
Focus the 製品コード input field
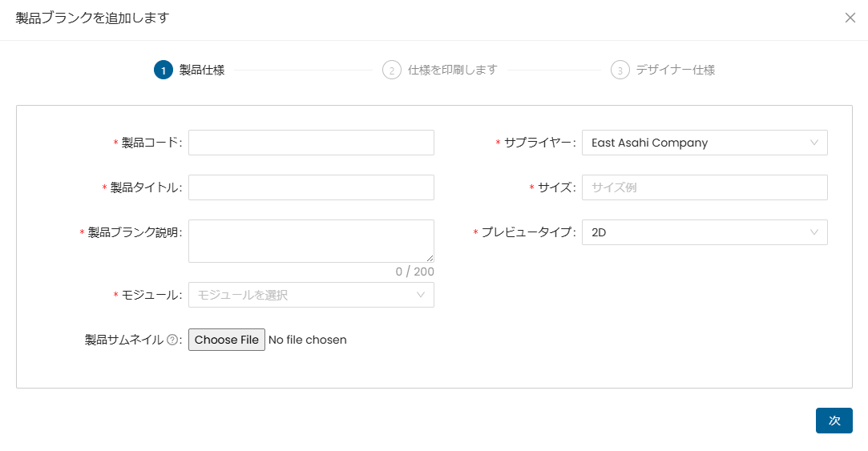click(311, 143)
